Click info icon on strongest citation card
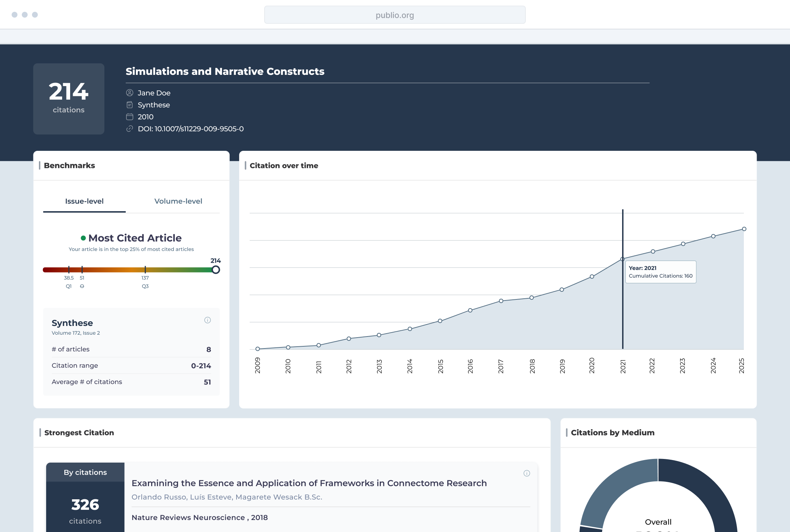The height and width of the screenshot is (532, 790). [527, 473]
